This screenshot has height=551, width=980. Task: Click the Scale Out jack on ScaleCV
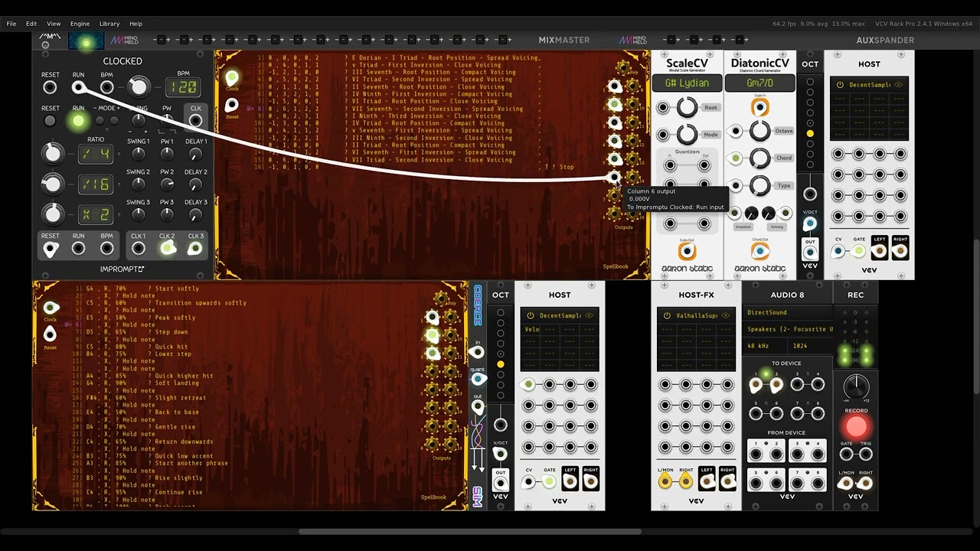687,251
